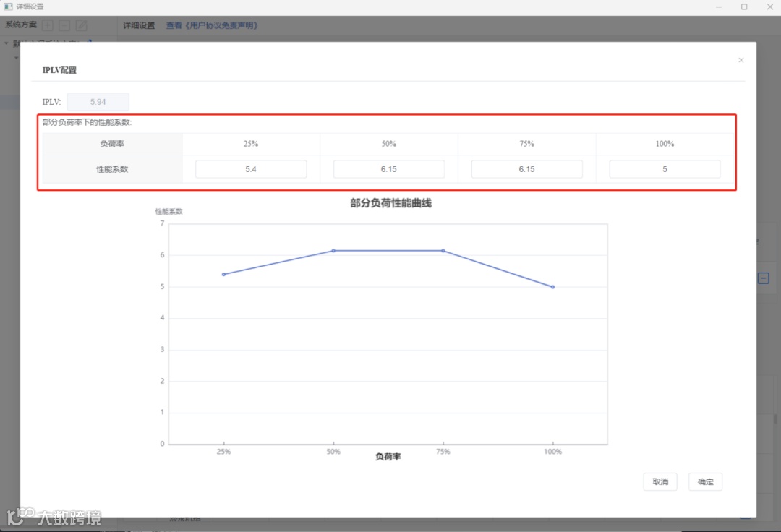Select the 75% data point on curve
The width and height of the screenshot is (781, 532).
443,251
